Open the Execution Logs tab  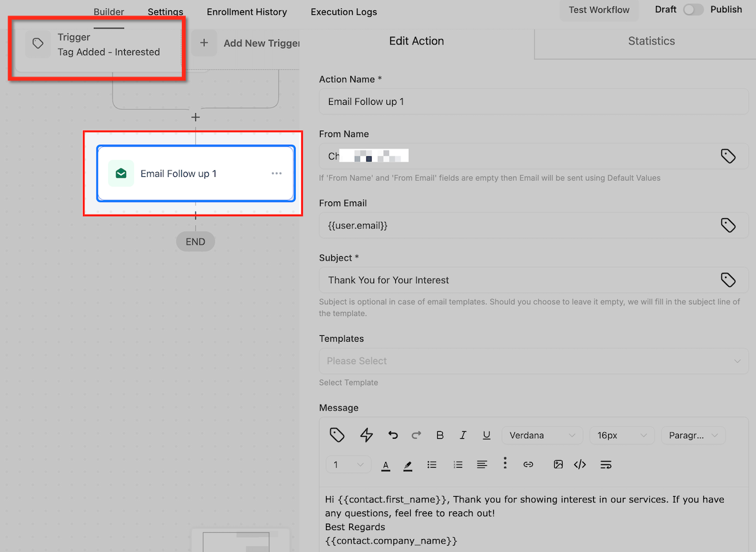pyautogui.click(x=344, y=12)
